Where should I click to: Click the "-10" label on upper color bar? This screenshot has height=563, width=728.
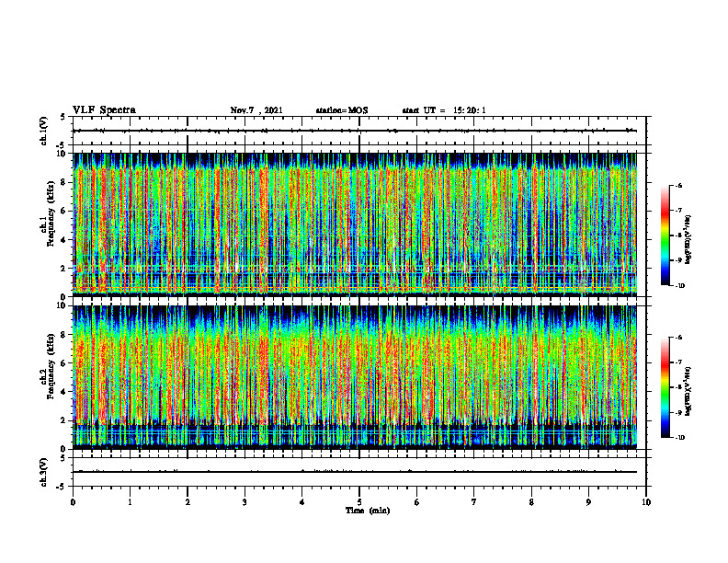coord(680,286)
